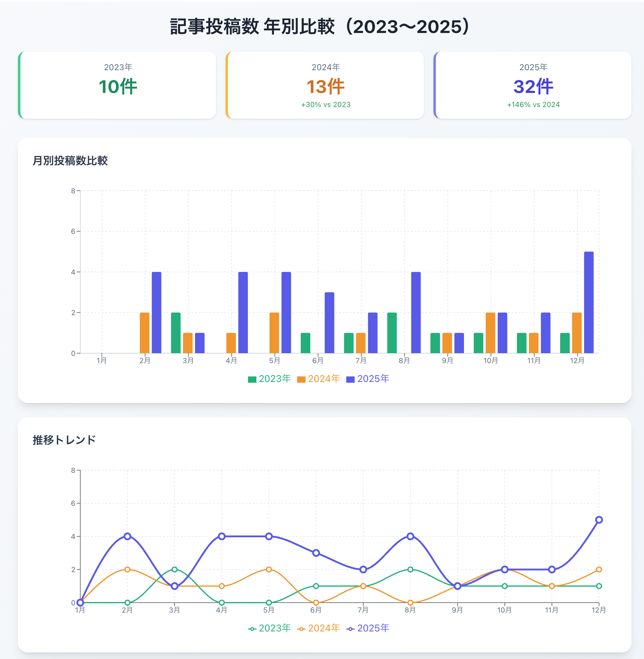Open the 2025年 32件 summary card
Screen dimensions: 644x659
click(533, 85)
